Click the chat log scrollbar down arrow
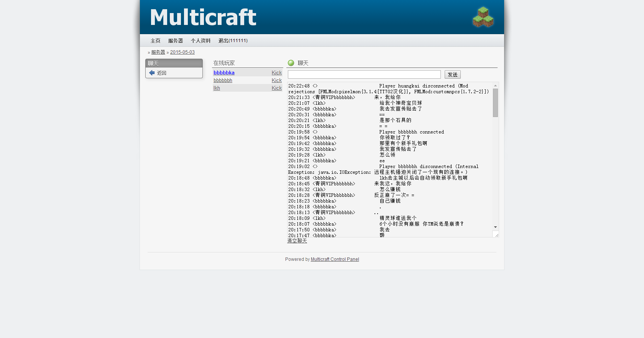This screenshot has height=338, width=644. [x=495, y=227]
